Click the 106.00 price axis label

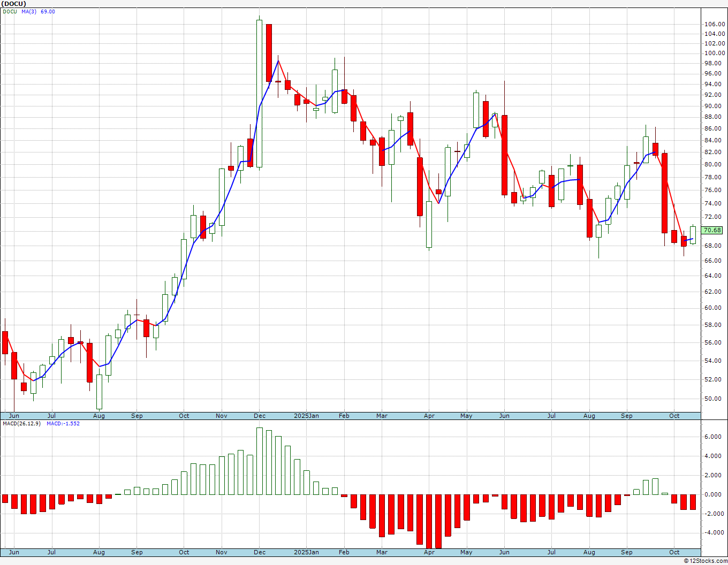click(715, 24)
